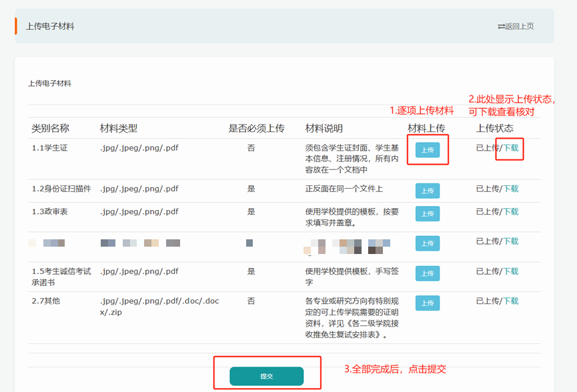Click 下载 link for 2.7其他

510,301
